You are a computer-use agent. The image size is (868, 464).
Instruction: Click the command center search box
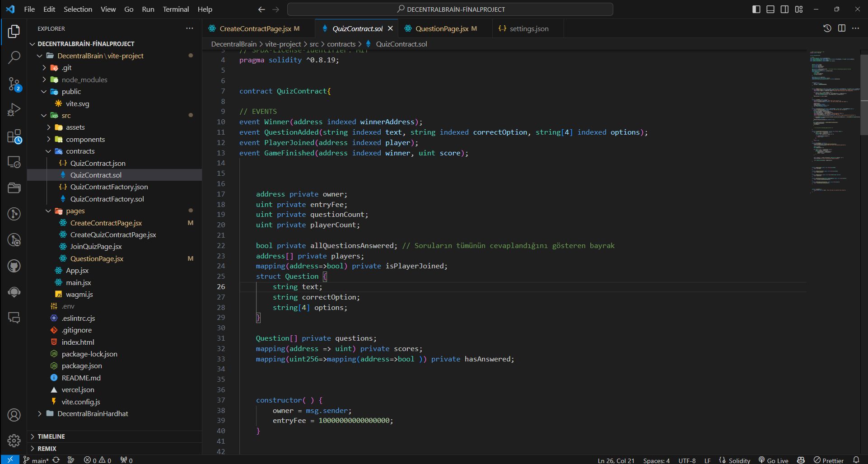tap(450, 9)
